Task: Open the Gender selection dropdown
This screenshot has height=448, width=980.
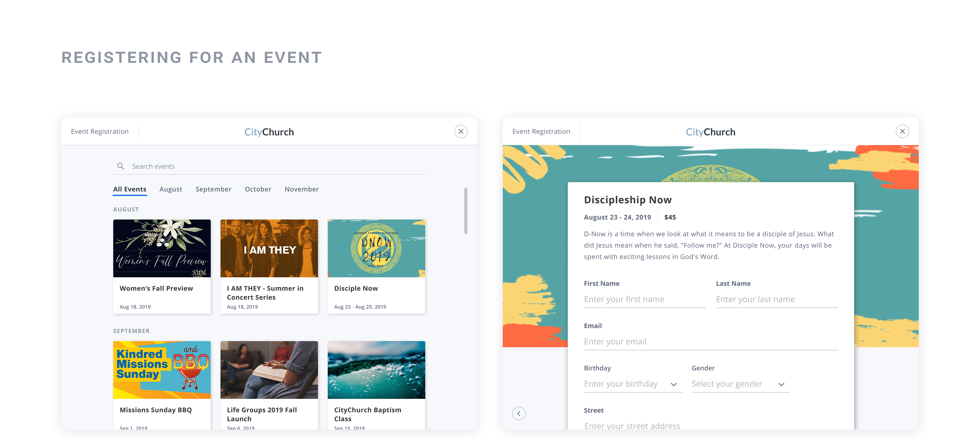Action: click(781, 384)
